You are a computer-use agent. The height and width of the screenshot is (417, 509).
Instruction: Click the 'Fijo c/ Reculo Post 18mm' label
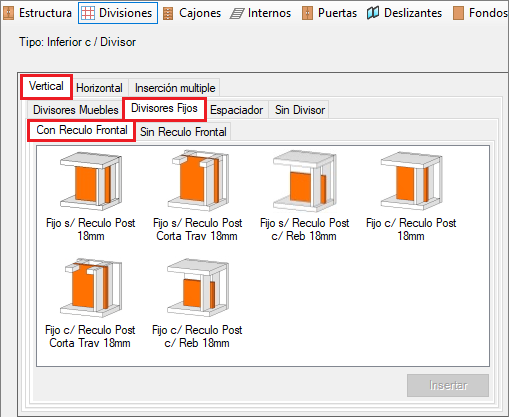click(x=411, y=229)
